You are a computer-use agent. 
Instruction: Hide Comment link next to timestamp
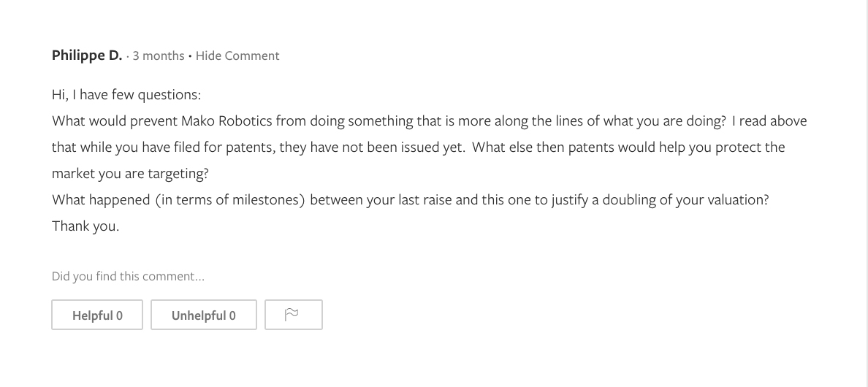point(237,55)
